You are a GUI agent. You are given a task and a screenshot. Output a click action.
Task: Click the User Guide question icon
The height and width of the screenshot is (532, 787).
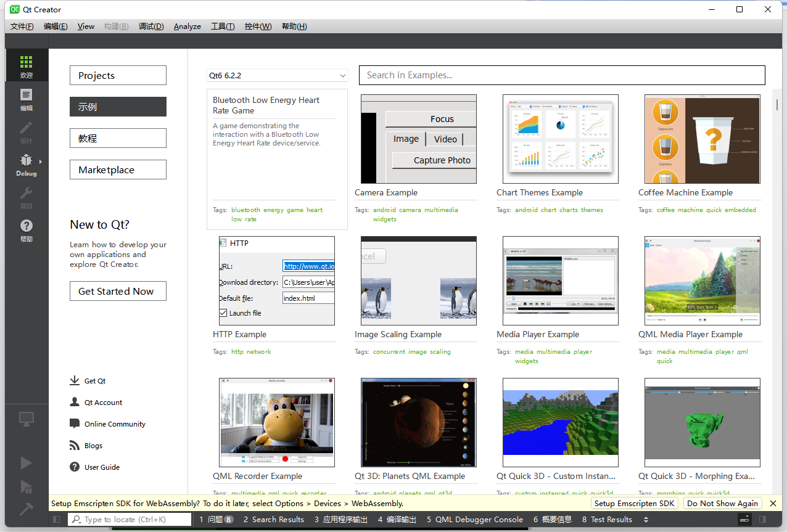[75, 467]
